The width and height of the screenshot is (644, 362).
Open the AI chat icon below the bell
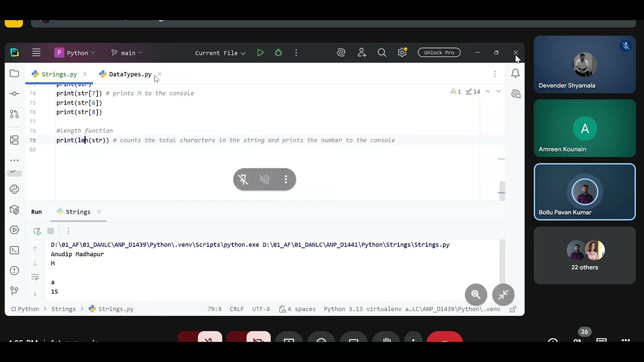(x=515, y=94)
